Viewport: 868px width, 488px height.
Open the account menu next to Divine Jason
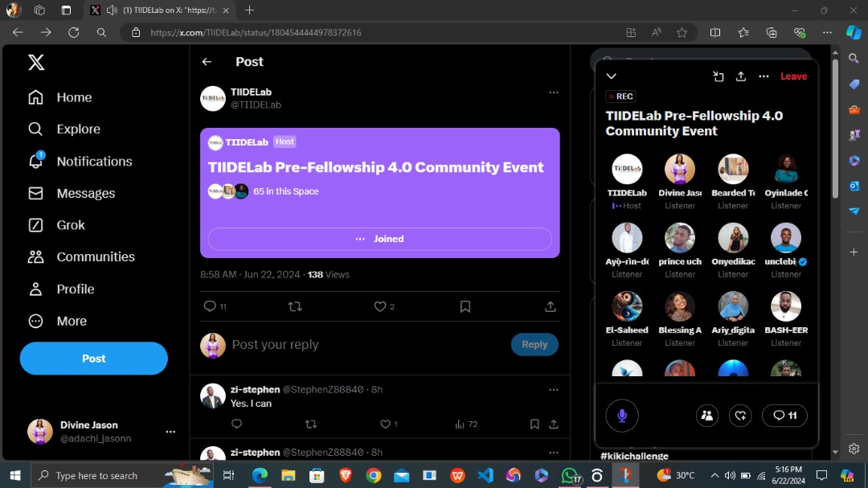tap(170, 431)
